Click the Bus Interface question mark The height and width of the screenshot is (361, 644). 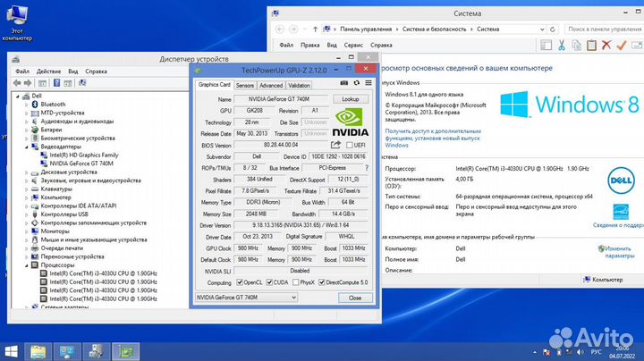click(367, 168)
